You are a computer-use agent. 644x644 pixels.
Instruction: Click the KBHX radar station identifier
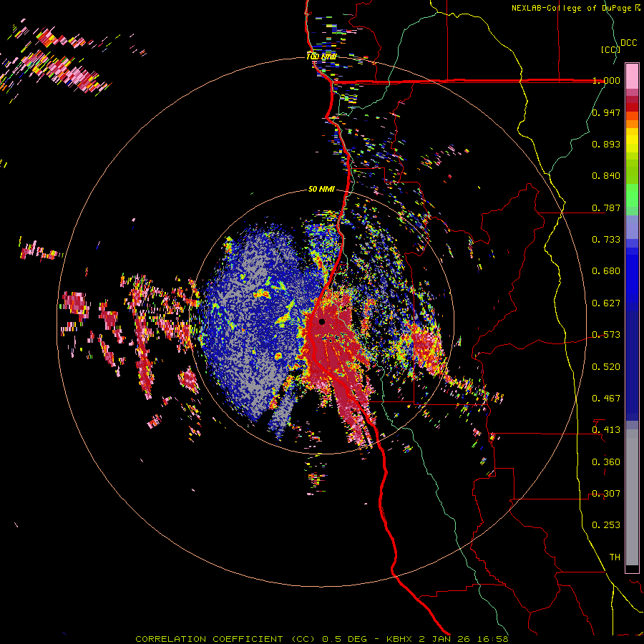pos(399,639)
